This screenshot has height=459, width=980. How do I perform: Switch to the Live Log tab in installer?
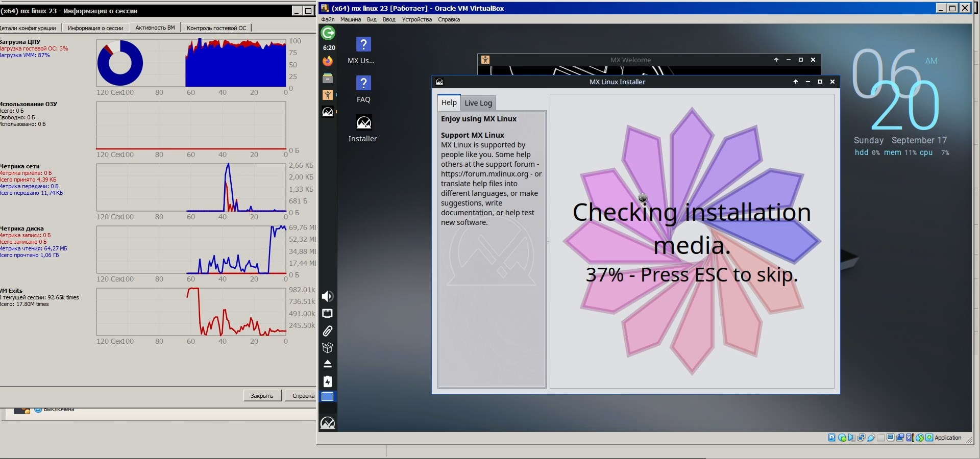pos(478,103)
